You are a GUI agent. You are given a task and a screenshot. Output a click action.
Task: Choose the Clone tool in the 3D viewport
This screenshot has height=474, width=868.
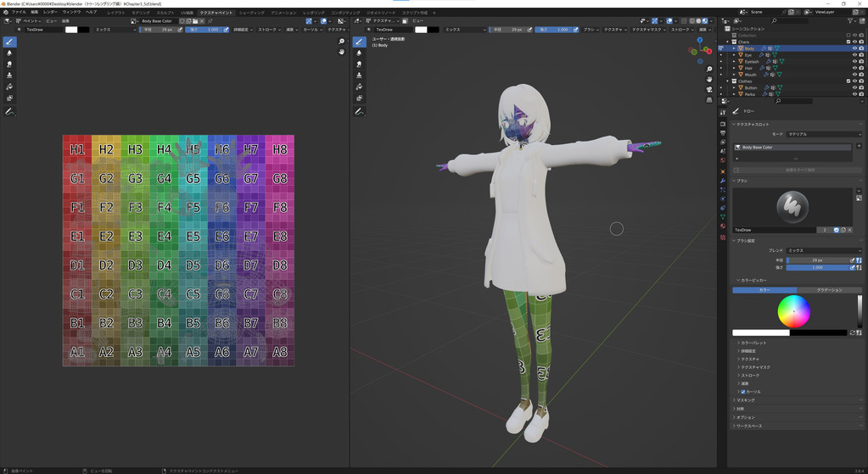(x=359, y=75)
